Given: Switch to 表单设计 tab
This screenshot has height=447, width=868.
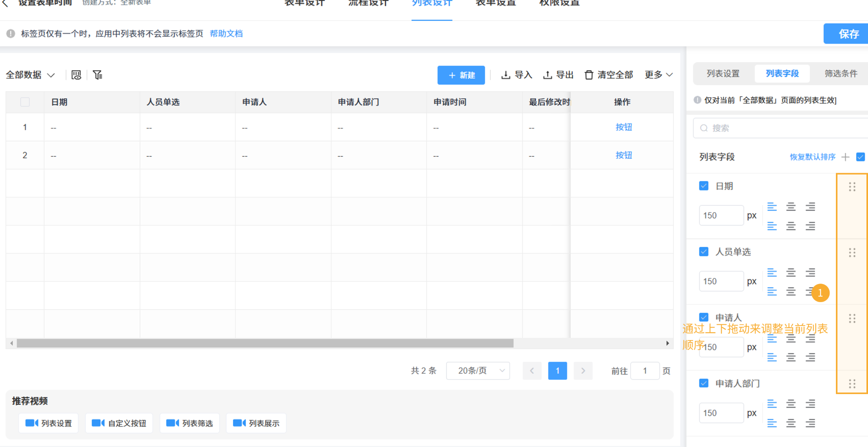Looking at the screenshot, I should [x=304, y=3].
